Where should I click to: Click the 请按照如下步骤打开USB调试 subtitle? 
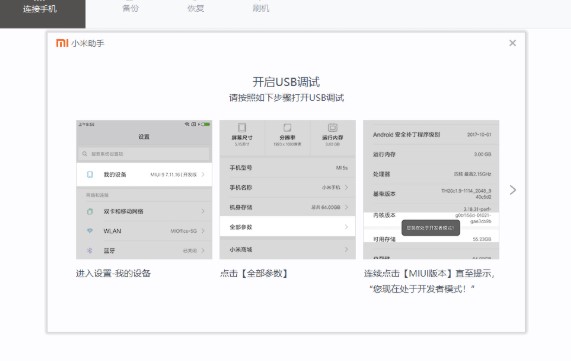[x=286, y=98]
